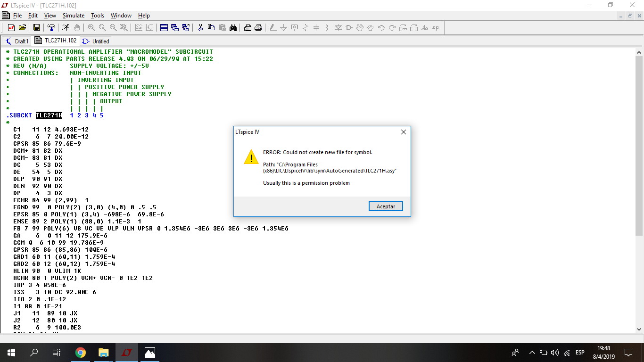Click the ESP language indicator
This screenshot has width=644, height=362.
580,352
